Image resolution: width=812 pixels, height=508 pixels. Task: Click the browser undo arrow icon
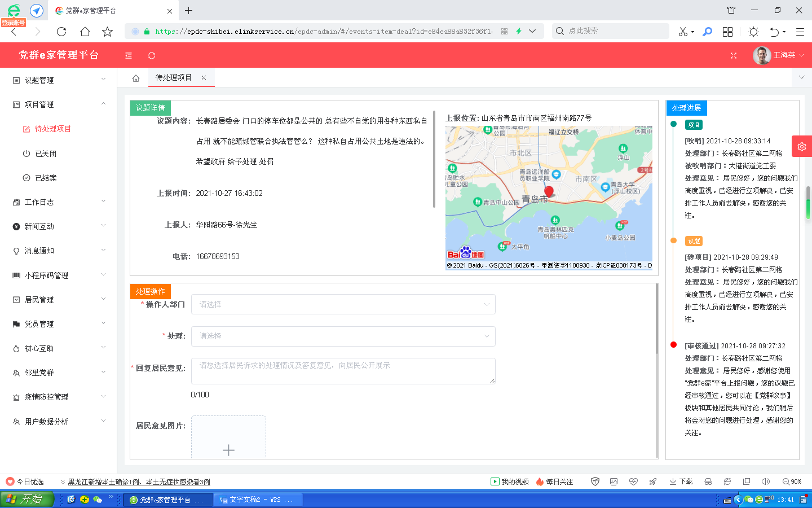click(x=775, y=32)
